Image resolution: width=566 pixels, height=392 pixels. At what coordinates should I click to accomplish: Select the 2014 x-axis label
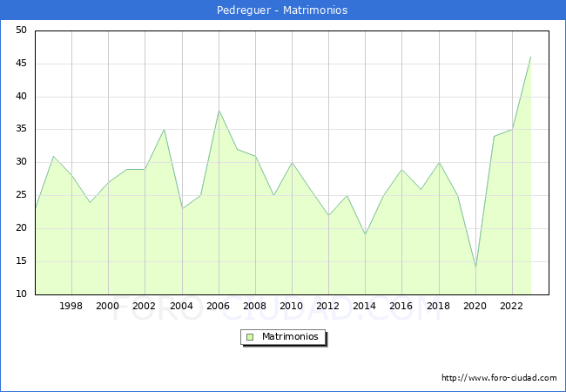(x=365, y=306)
